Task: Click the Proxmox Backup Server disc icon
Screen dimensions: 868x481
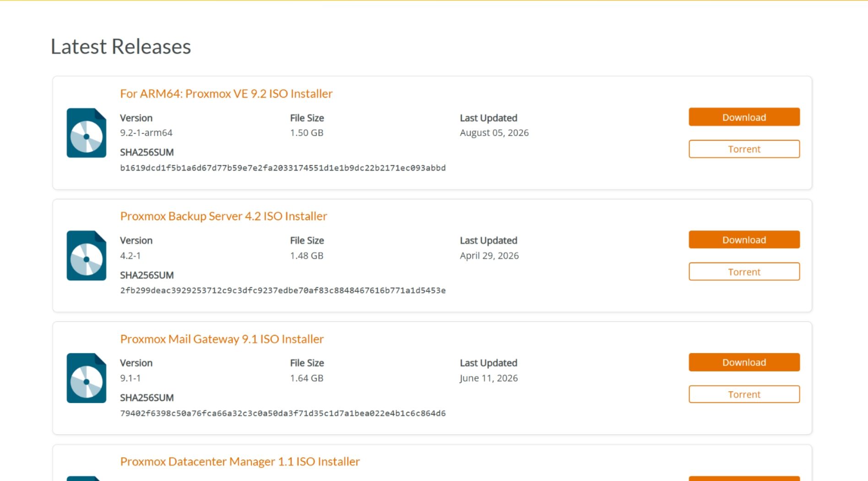Action: [x=87, y=256]
